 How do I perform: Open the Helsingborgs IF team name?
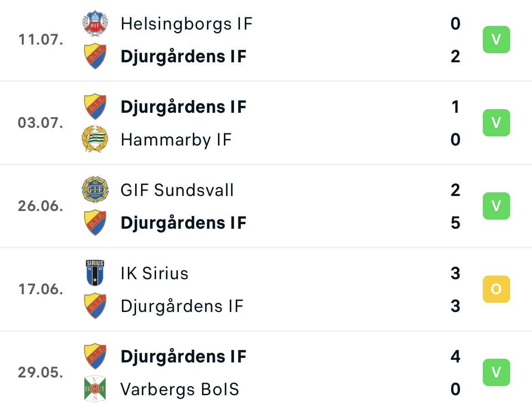coord(187,24)
